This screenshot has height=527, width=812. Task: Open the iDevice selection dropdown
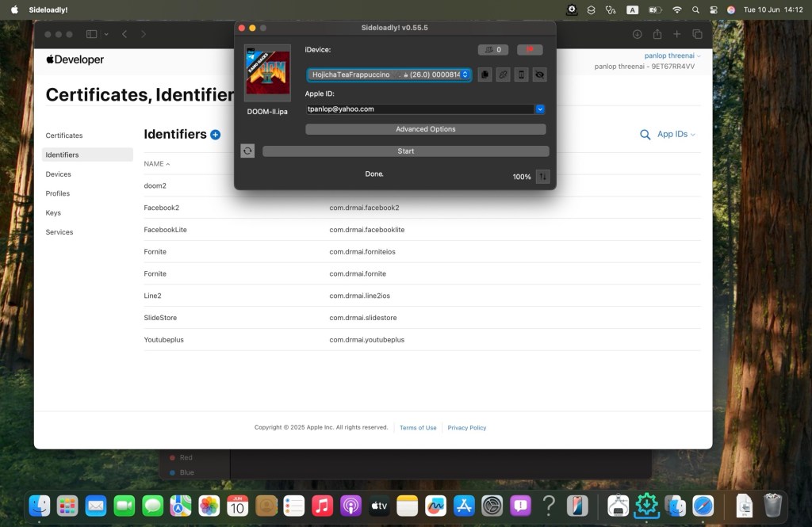click(389, 74)
